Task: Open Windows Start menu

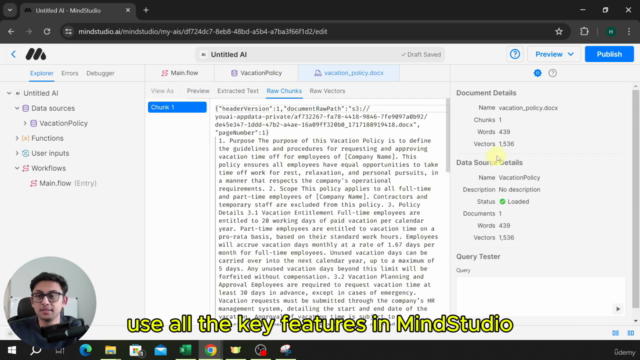Action: click(x=12, y=350)
